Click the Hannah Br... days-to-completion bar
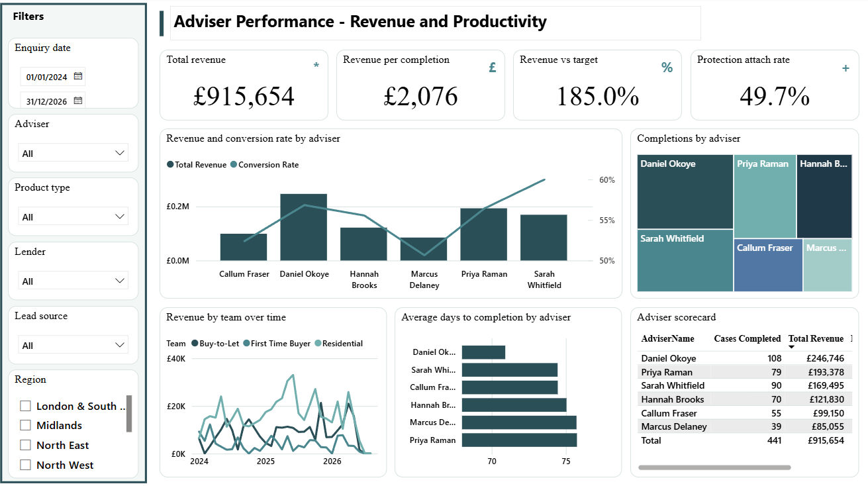 tap(514, 405)
